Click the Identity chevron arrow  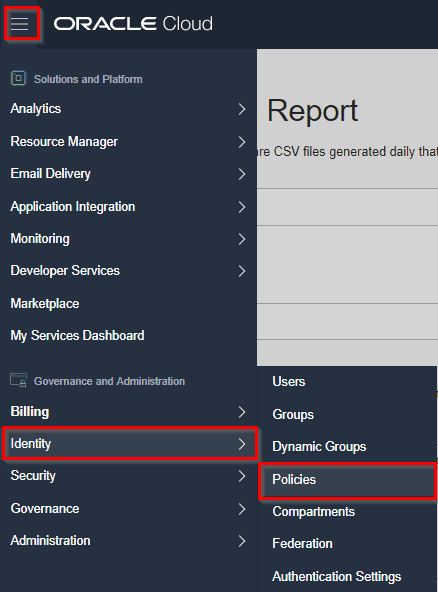242,444
